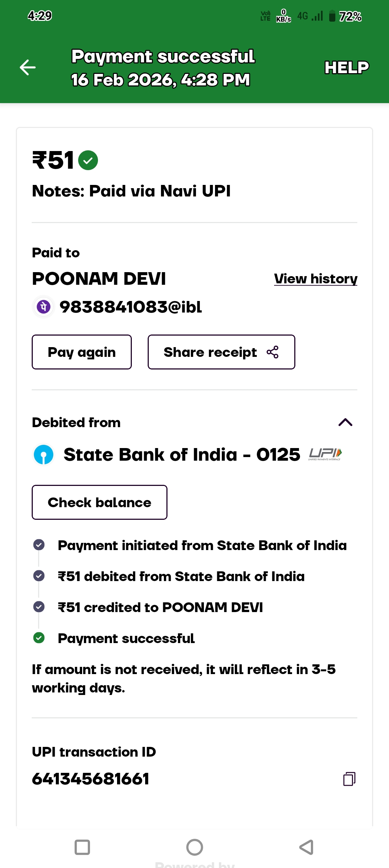Viewport: 389px width, 868px height.
Task: Tap the share icon on receipt button
Action: 273,352
